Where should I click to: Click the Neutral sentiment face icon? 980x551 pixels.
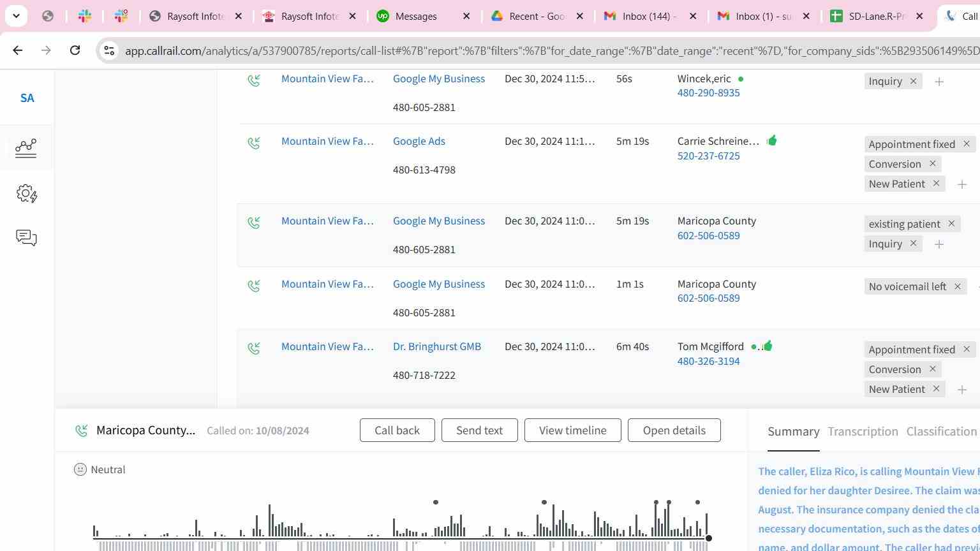80,469
